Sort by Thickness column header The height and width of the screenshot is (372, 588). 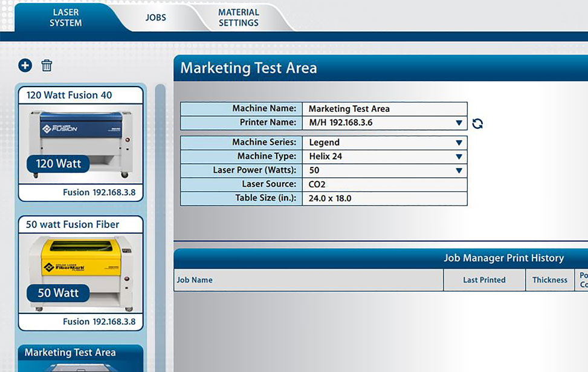pos(549,280)
